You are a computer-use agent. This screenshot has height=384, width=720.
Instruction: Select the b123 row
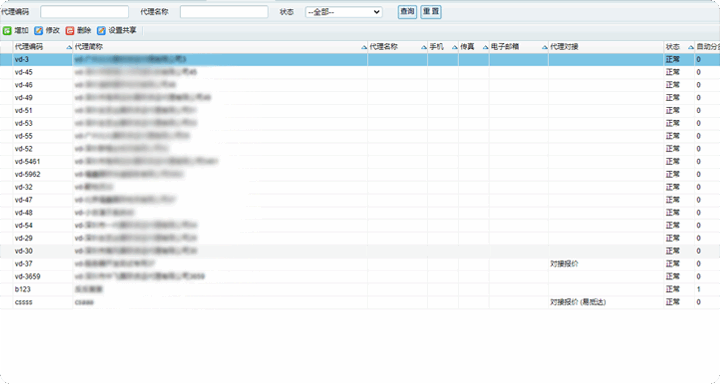click(x=360, y=289)
